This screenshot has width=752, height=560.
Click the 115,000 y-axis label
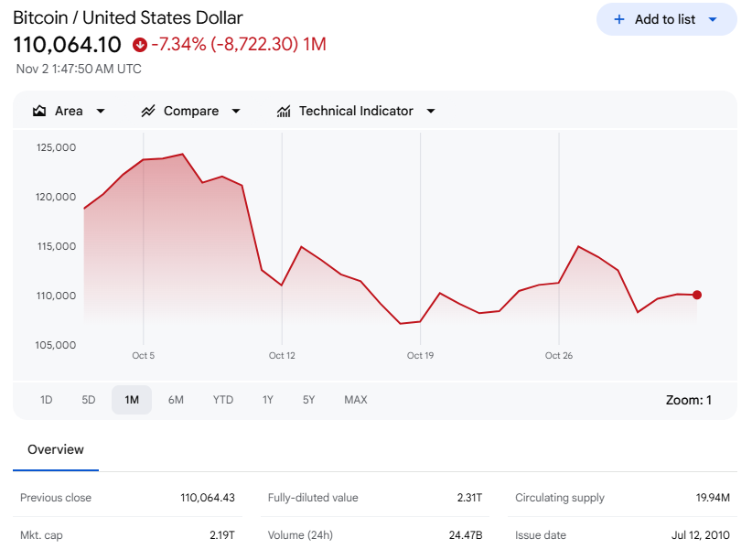pos(57,247)
